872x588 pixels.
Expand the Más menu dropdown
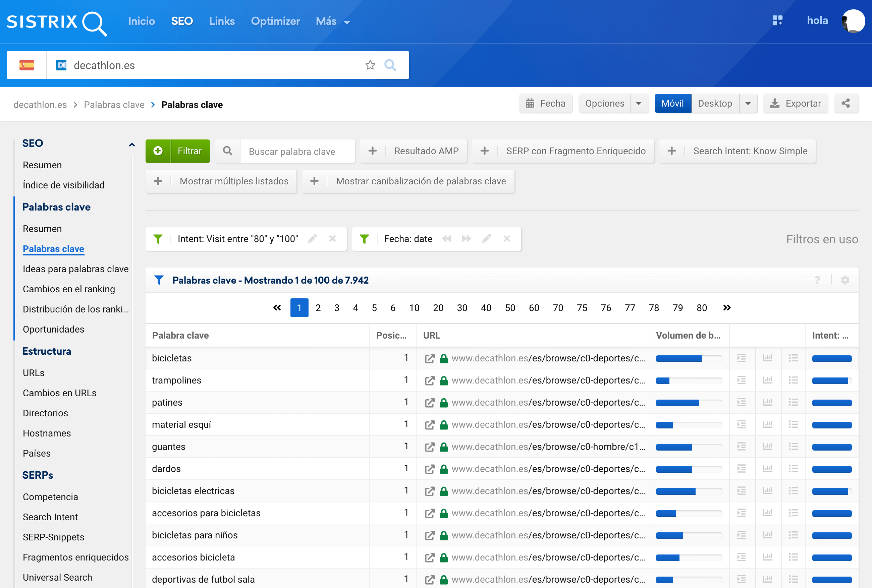click(x=333, y=21)
